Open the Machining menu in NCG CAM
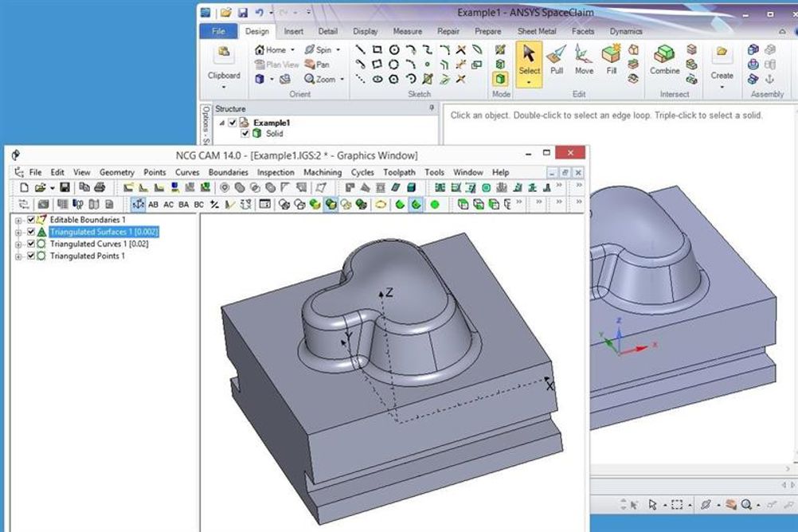The height and width of the screenshot is (532, 798). 323,173
